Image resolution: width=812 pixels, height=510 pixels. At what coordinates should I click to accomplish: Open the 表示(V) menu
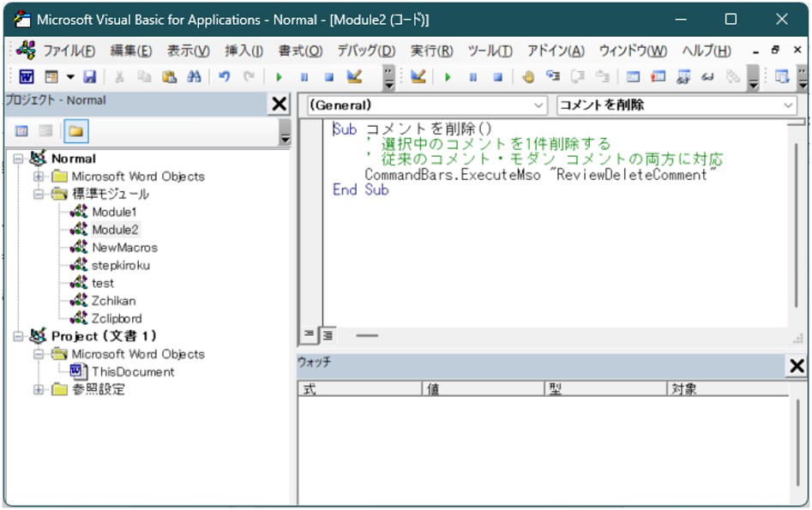(188, 51)
